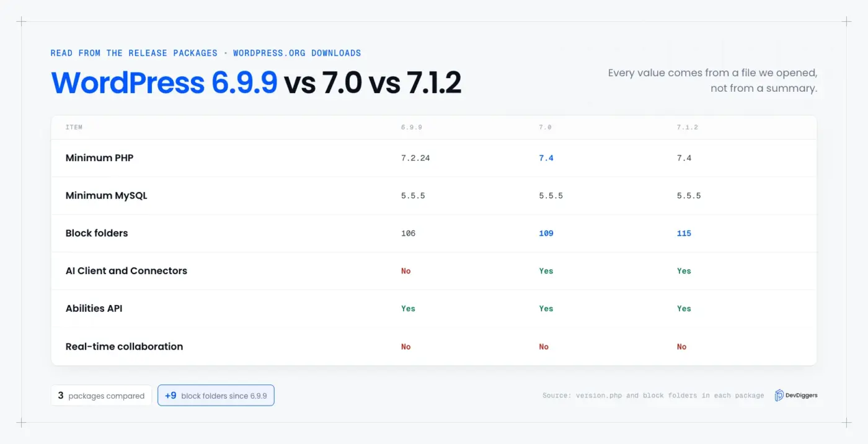Click the '3 packages compared' badge
This screenshot has width=868, height=444.
(x=101, y=396)
